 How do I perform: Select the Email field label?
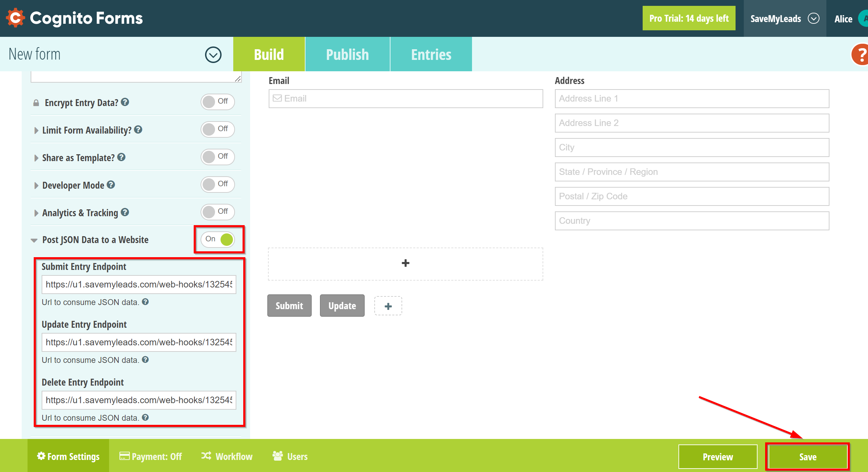point(279,81)
